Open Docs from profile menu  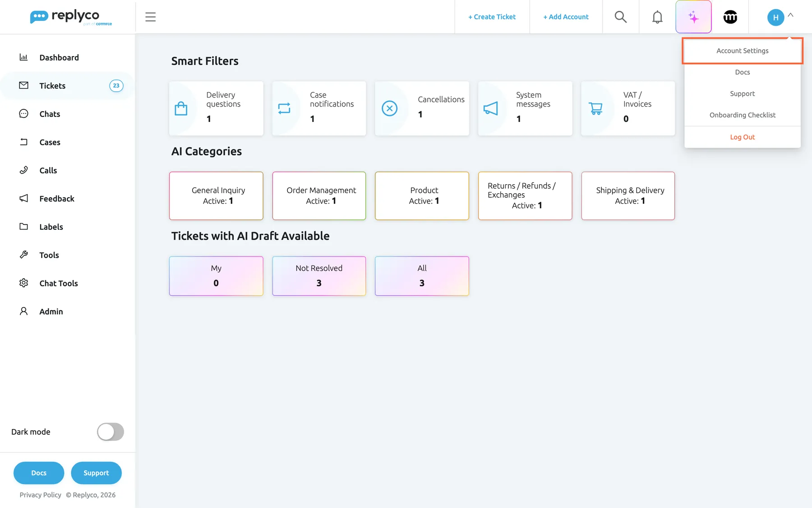pyautogui.click(x=743, y=72)
